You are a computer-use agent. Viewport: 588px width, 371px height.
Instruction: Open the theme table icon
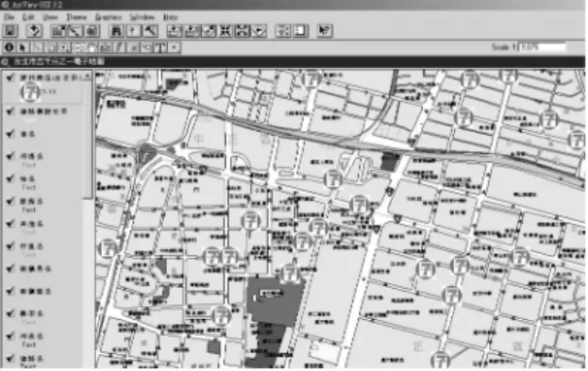coord(92,31)
